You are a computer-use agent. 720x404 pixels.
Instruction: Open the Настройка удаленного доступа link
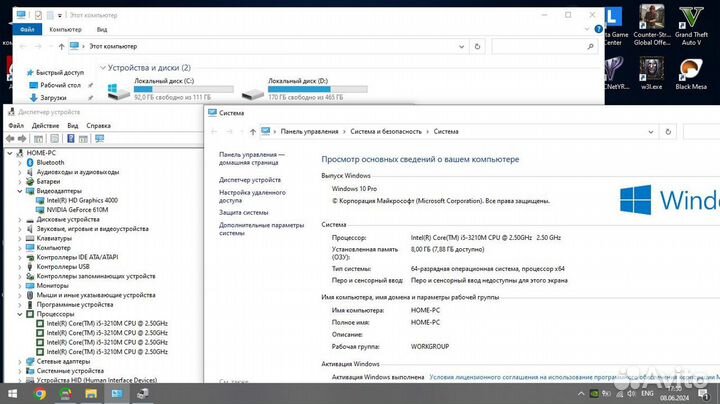[x=252, y=196]
